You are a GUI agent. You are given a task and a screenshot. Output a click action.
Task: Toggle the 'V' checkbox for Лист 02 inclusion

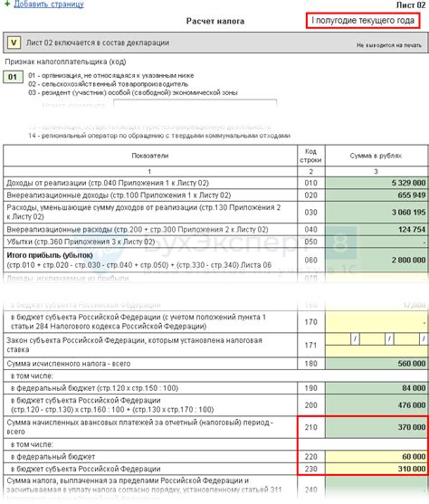(x=14, y=43)
